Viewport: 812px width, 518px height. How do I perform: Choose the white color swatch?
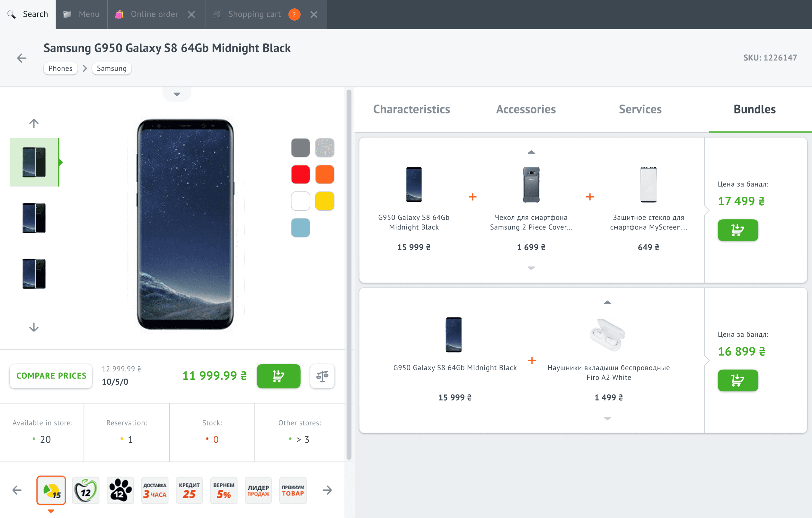[300, 201]
